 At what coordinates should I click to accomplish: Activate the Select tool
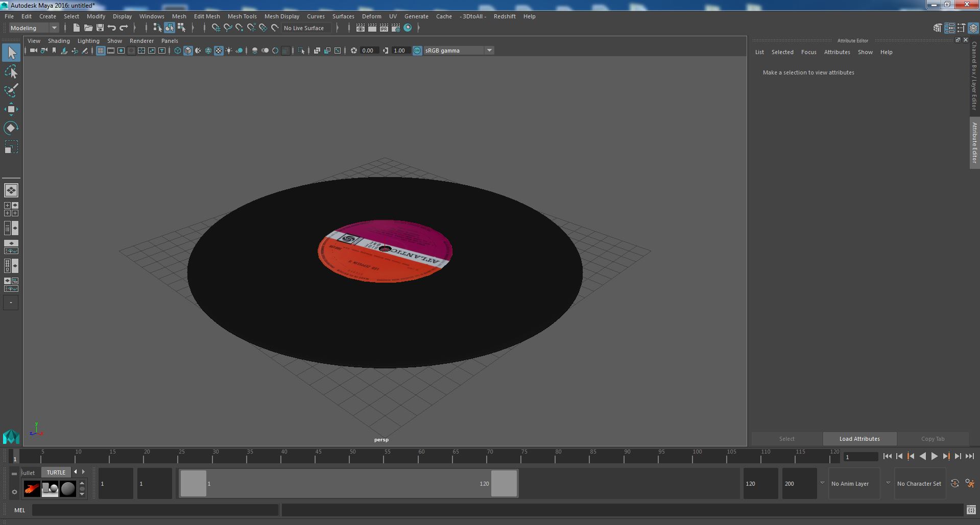11,53
